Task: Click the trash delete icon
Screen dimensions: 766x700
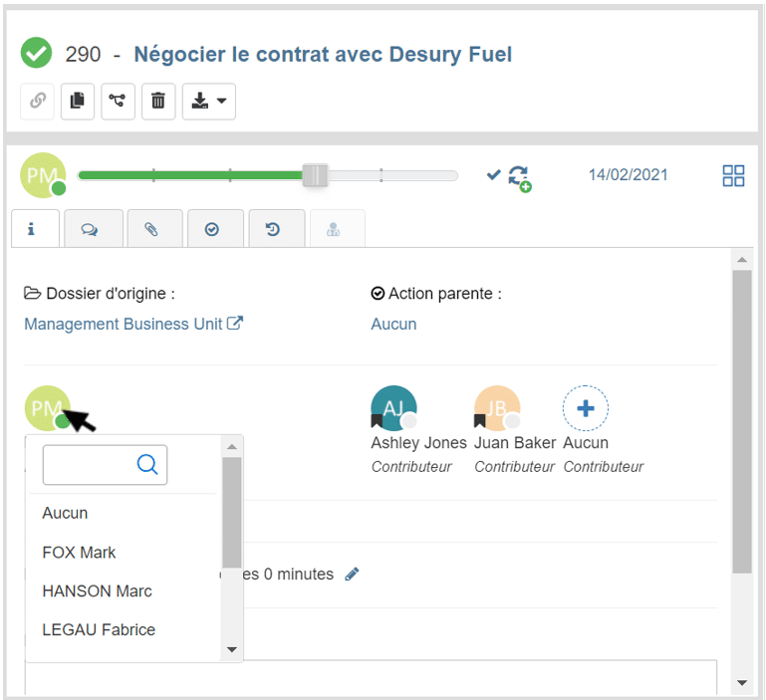Action: pos(157,101)
